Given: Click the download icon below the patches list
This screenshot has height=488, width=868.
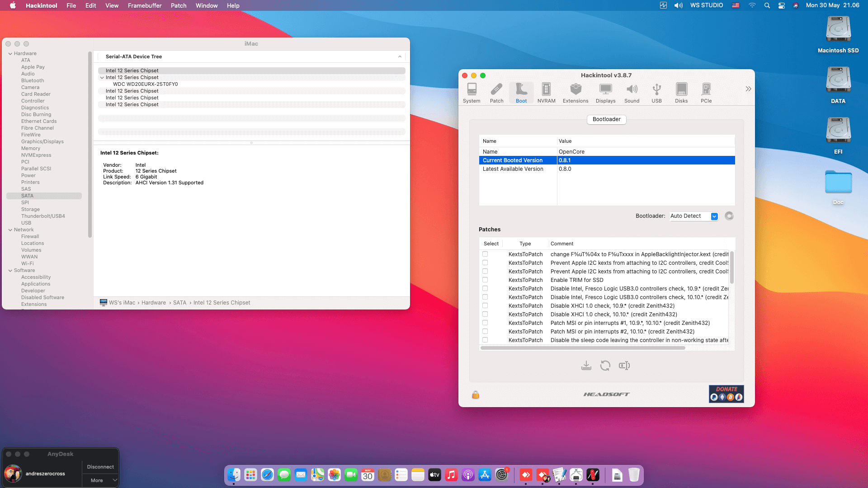Looking at the screenshot, I should [586, 366].
